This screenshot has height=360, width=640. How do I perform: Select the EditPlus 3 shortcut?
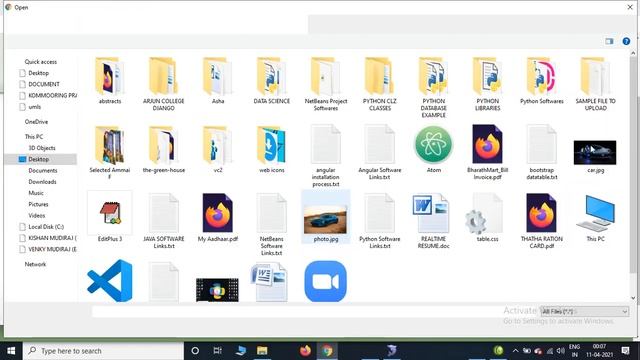pos(109,217)
